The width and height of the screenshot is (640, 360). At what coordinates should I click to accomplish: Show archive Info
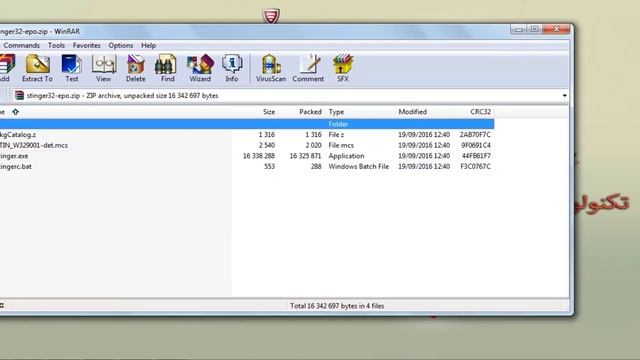(x=232, y=68)
